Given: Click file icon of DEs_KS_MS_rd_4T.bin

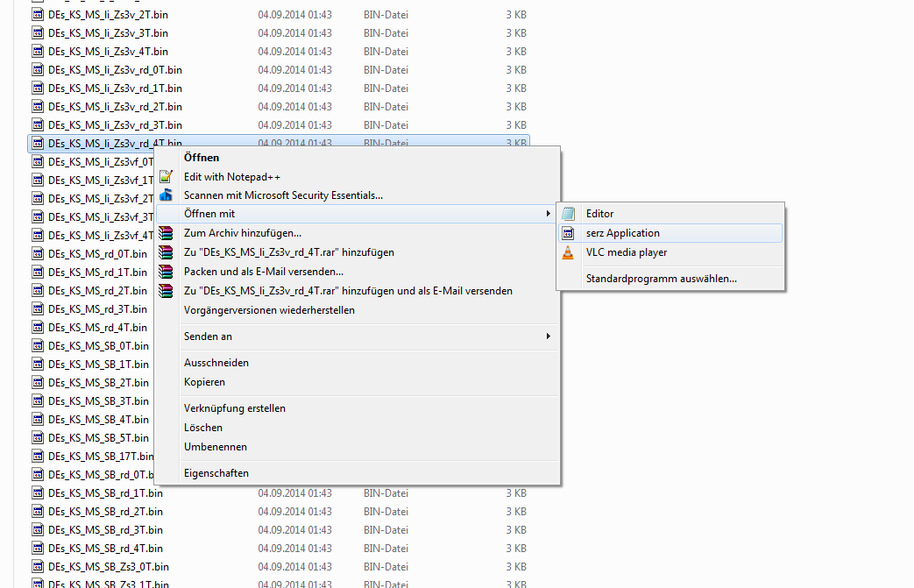Looking at the screenshot, I should pos(38,327).
